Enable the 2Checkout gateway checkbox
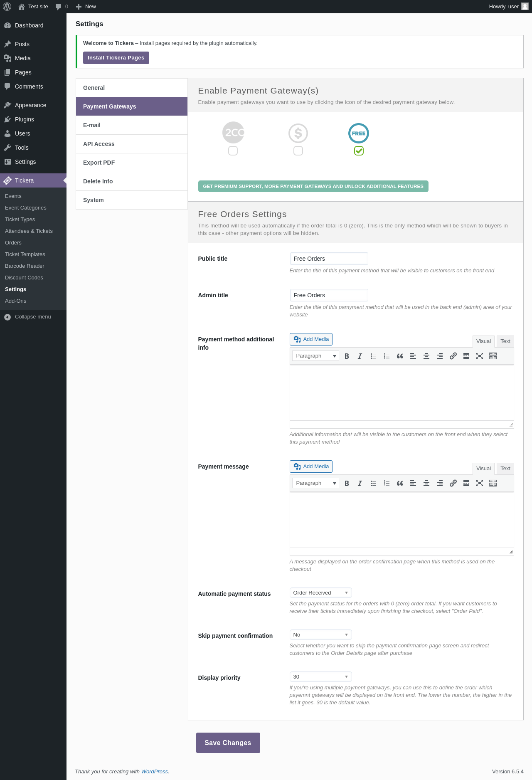 click(233, 151)
